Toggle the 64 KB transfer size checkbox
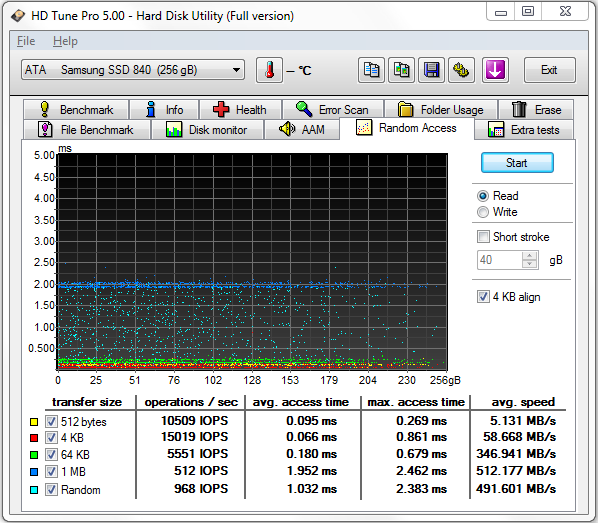 pos(51,455)
